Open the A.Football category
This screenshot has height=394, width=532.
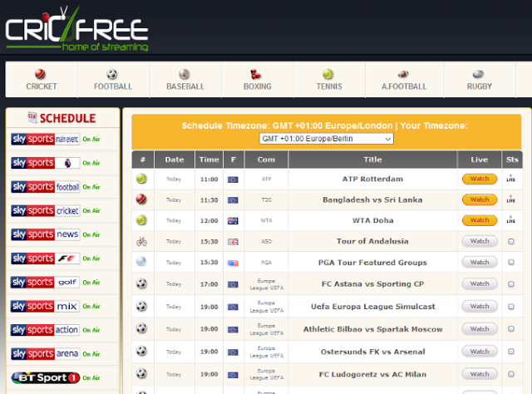click(x=404, y=80)
